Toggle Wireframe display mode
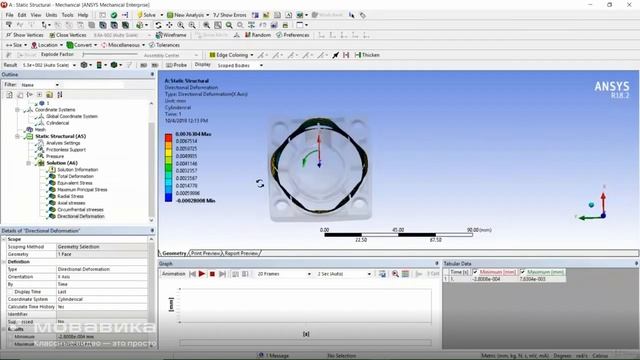This screenshot has height=360, width=640. 171,35
